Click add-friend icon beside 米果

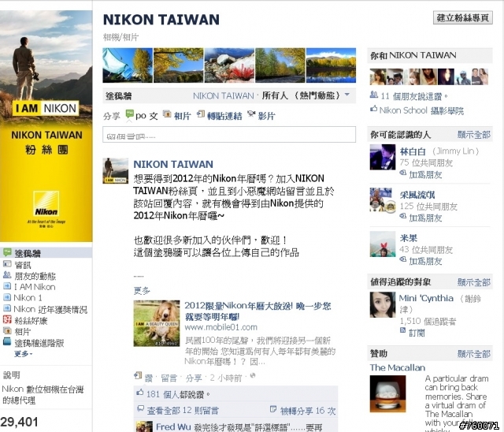[x=403, y=259]
